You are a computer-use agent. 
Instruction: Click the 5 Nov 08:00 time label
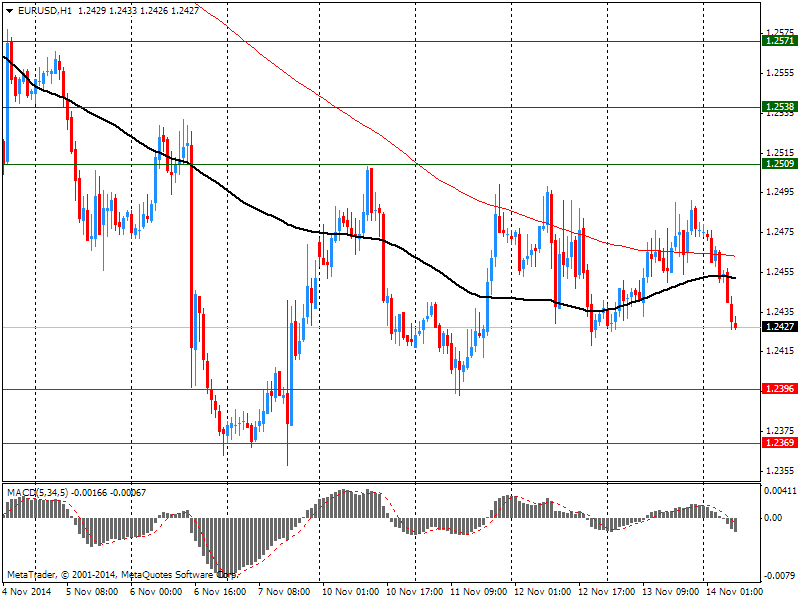point(92,591)
